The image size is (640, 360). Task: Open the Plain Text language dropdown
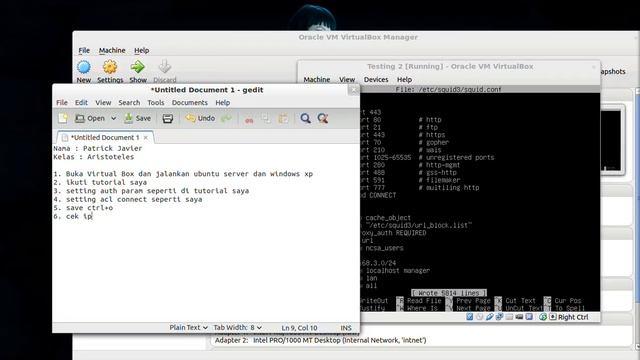[189, 327]
